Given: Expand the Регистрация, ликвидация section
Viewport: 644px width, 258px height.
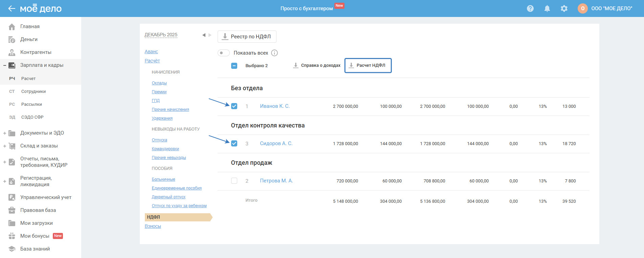Looking at the screenshot, I should tap(5, 181).
